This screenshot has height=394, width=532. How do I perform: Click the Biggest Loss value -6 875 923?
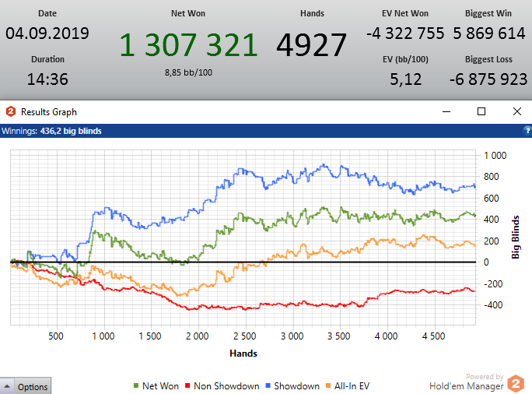tap(488, 79)
